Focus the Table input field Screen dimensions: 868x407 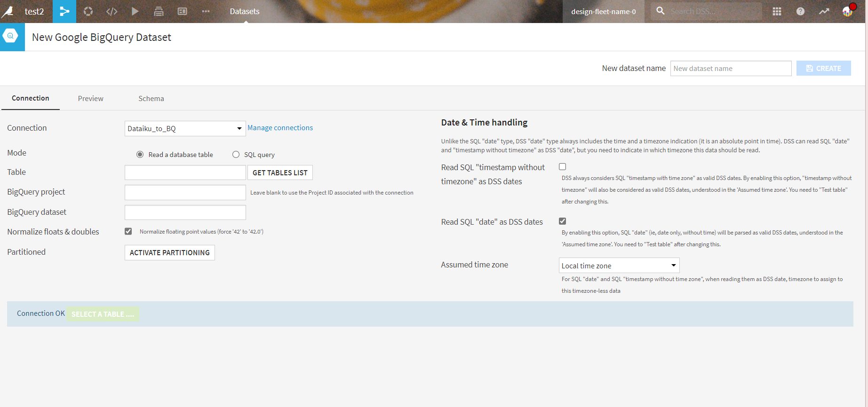[x=185, y=172]
